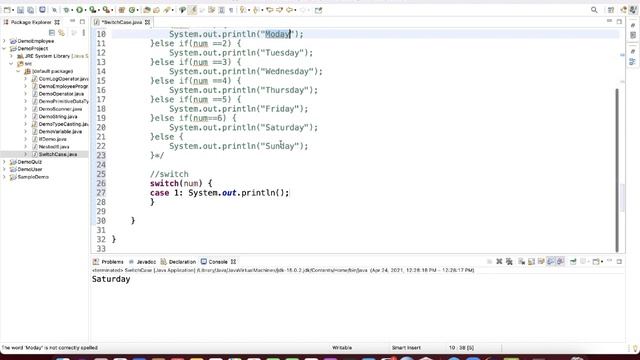Select DemoString.java file
Viewport: 640px width, 360px height.
click(55, 116)
